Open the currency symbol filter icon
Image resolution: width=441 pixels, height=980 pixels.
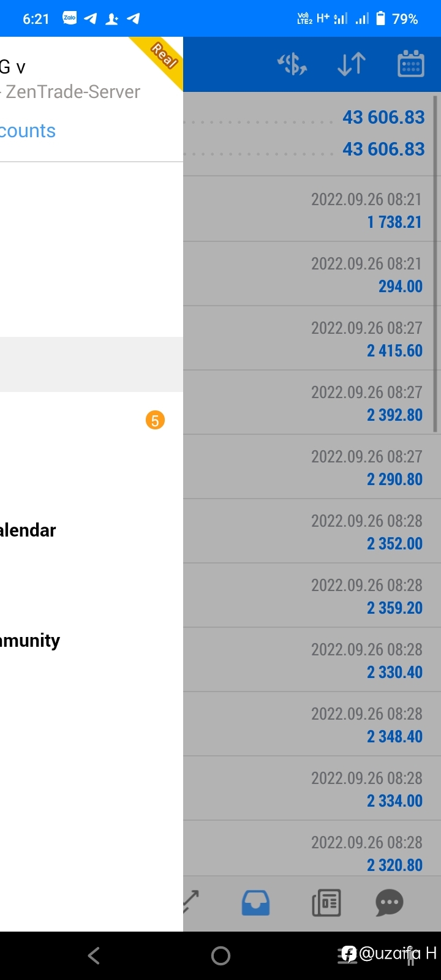coord(292,64)
